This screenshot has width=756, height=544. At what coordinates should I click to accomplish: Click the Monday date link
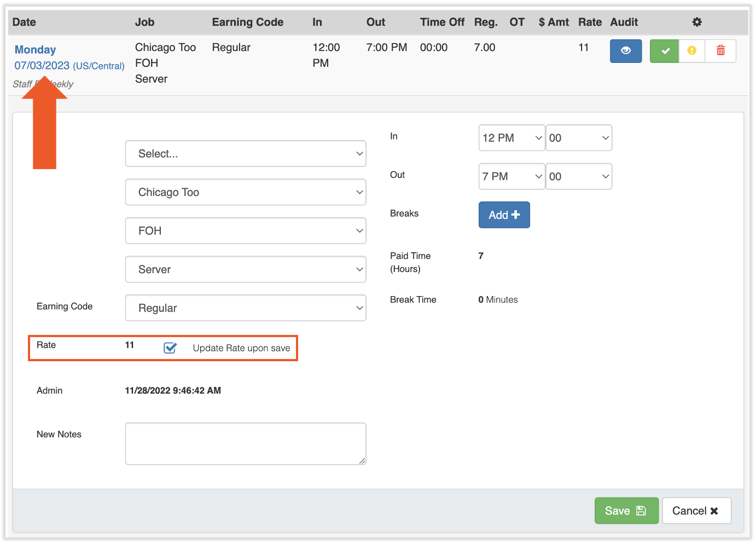coord(36,50)
